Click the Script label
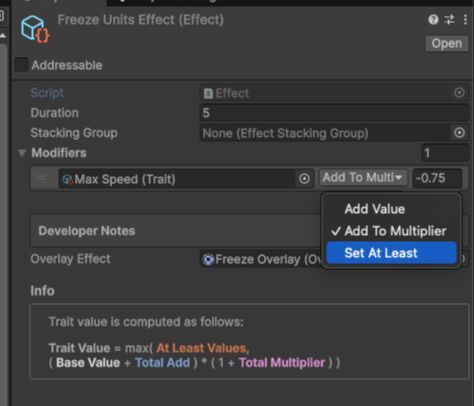 pos(47,93)
